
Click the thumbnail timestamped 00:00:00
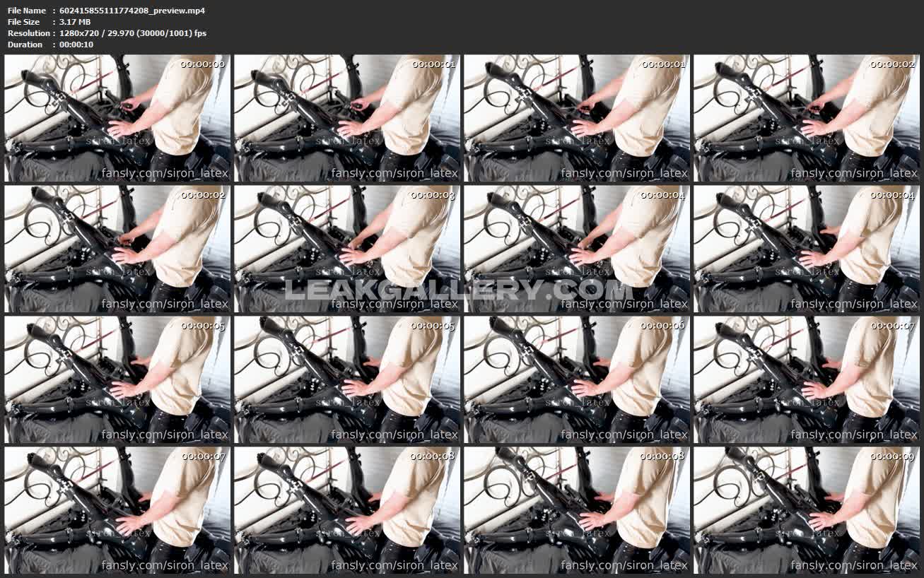pyautogui.click(x=117, y=119)
